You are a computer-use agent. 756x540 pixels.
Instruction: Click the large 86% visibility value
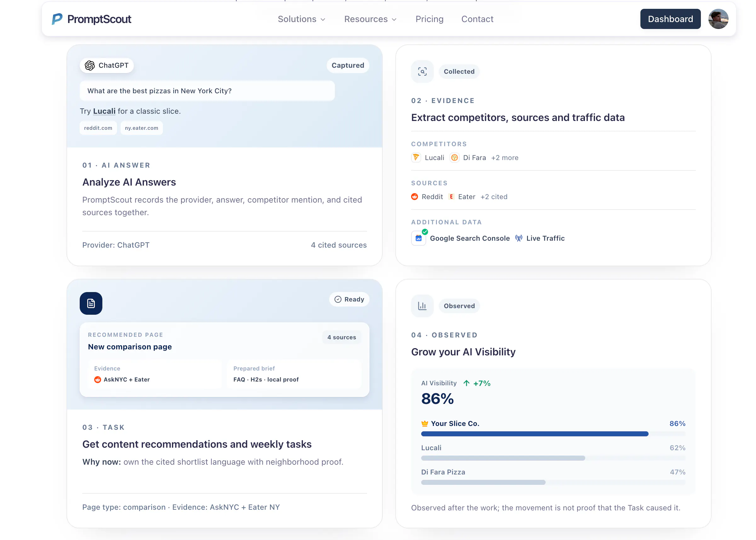pos(437,399)
